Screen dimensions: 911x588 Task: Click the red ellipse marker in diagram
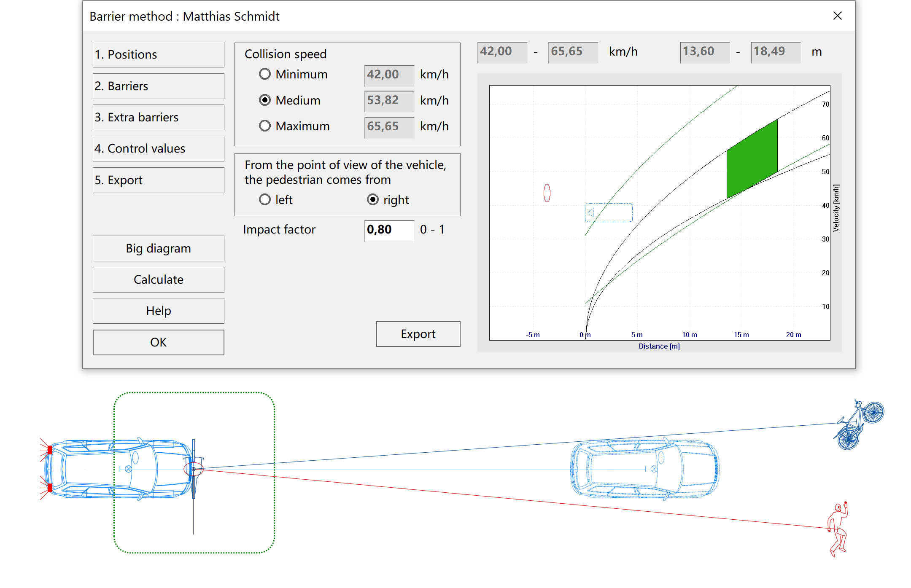tap(547, 193)
